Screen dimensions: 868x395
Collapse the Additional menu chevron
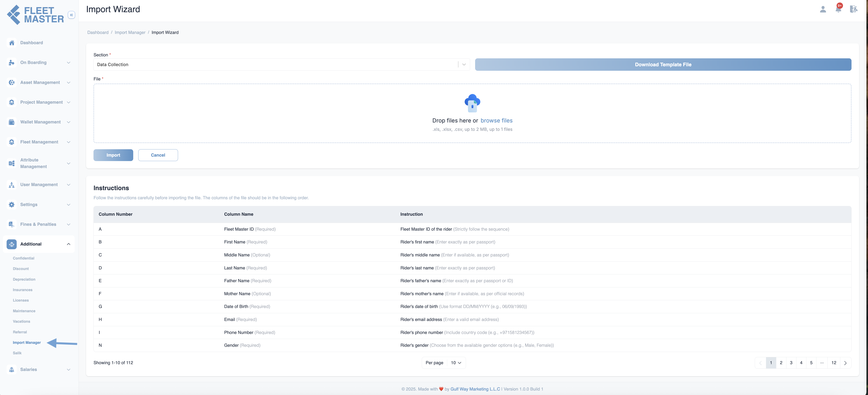(x=69, y=244)
